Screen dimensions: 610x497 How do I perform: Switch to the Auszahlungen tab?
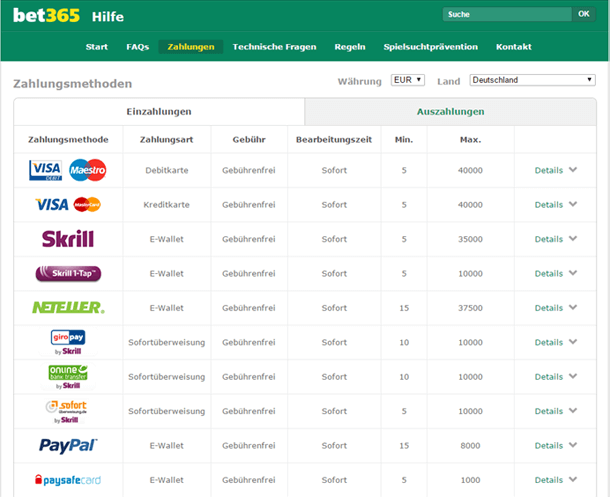(x=450, y=112)
